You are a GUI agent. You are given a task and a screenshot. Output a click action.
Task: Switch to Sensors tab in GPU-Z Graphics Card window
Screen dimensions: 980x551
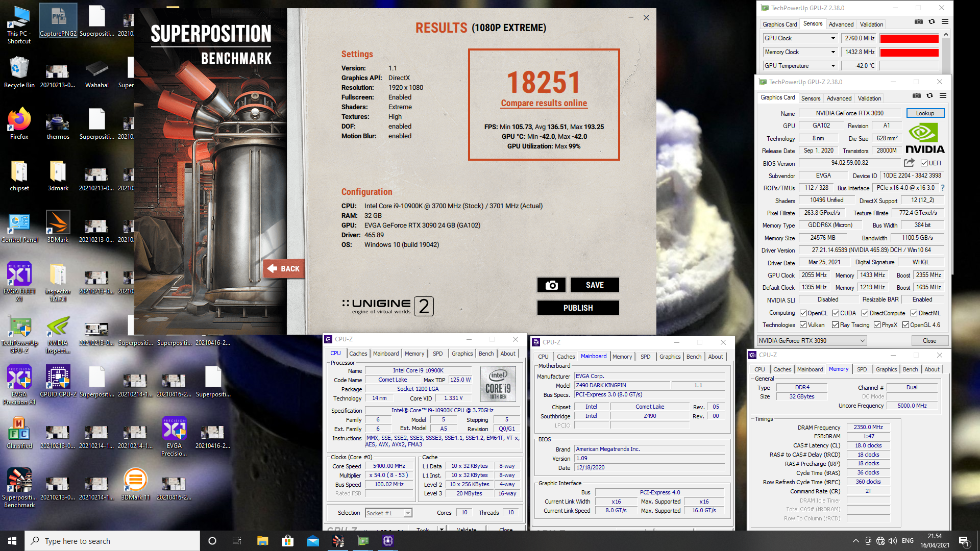point(811,98)
